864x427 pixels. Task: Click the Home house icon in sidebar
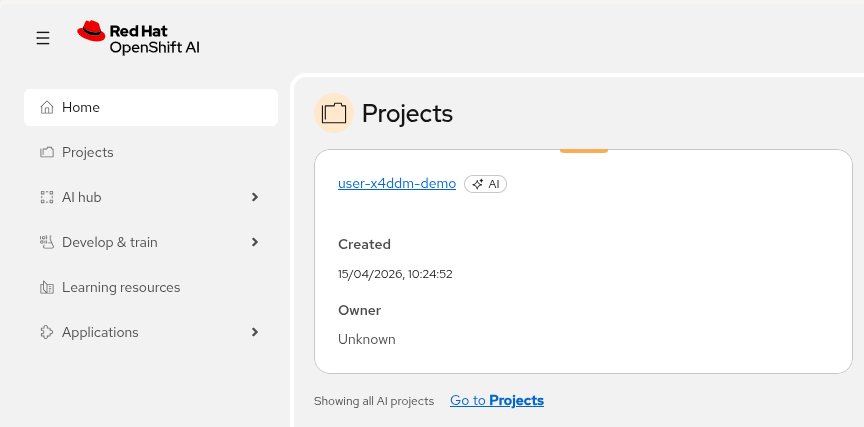46,107
